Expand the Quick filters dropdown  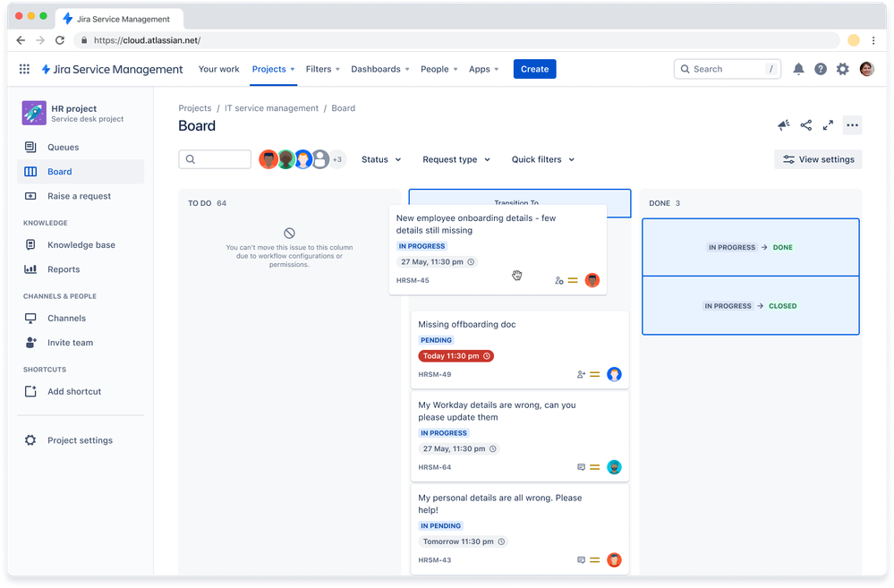[543, 159]
